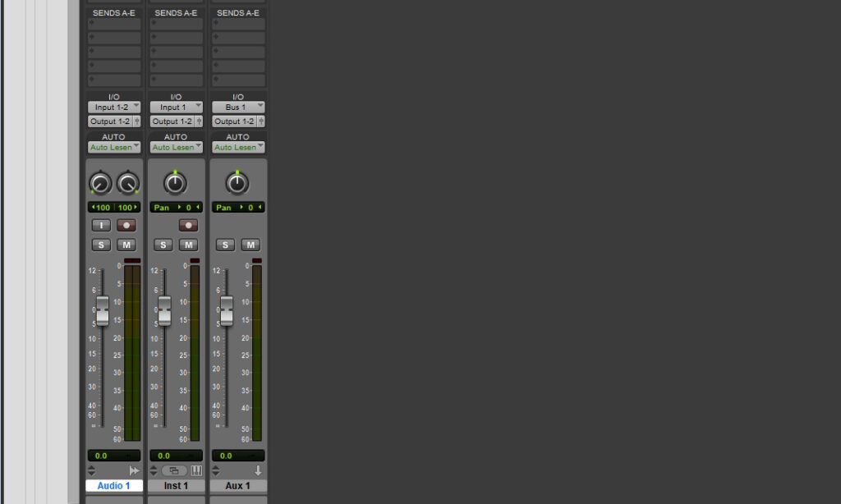
Task: Open Audio 1 Output 1-2 window icon
Action: (x=137, y=121)
